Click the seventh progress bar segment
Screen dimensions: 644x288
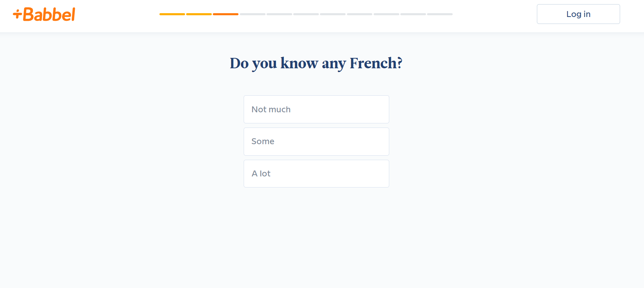pos(333,14)
